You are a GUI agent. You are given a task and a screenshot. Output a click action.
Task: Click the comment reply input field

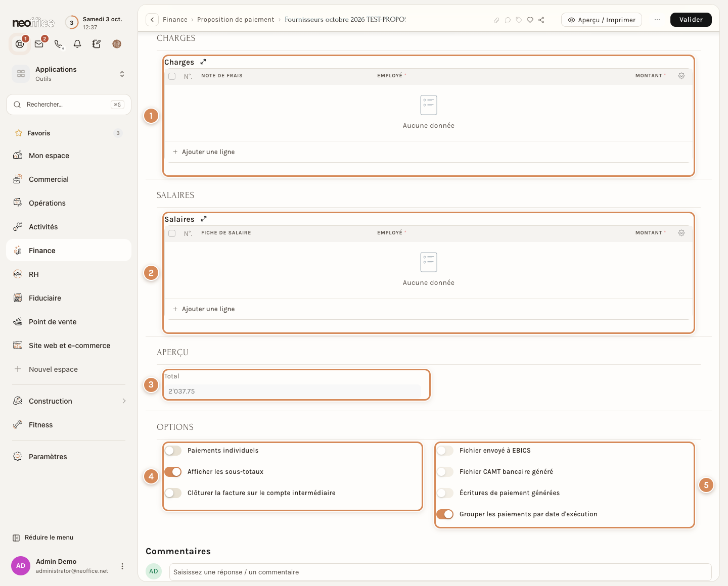coord(440,572)
